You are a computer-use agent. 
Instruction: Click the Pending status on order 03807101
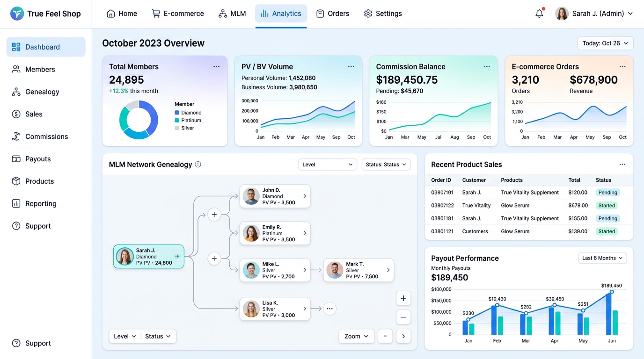point(607,193)
